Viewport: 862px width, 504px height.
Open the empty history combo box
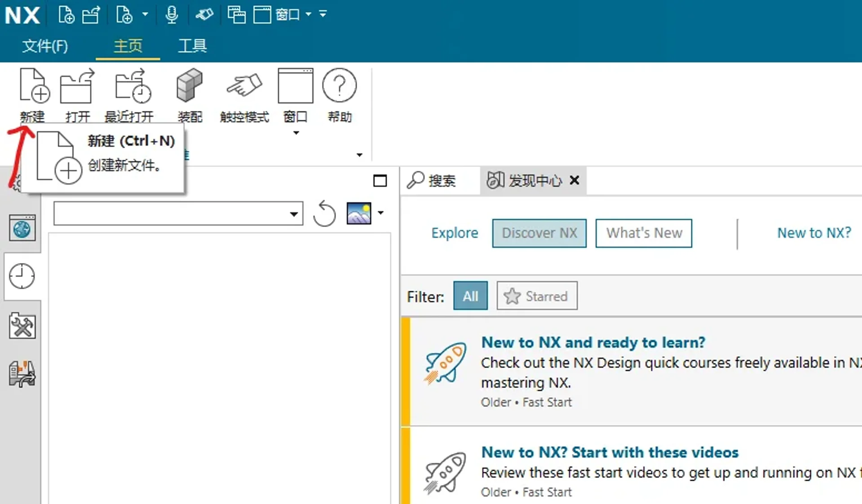coord(178,214)
